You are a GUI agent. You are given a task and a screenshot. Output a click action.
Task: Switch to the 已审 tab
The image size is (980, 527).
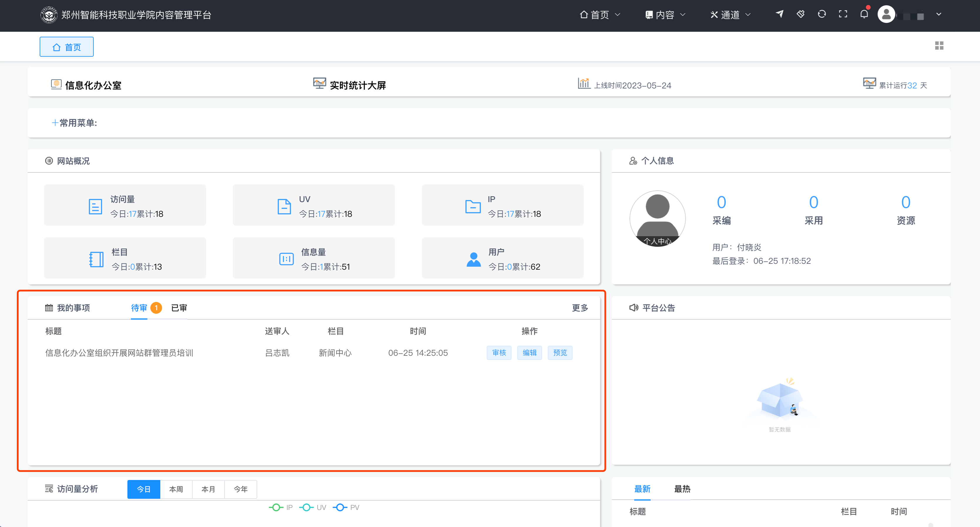click(179, 308)
